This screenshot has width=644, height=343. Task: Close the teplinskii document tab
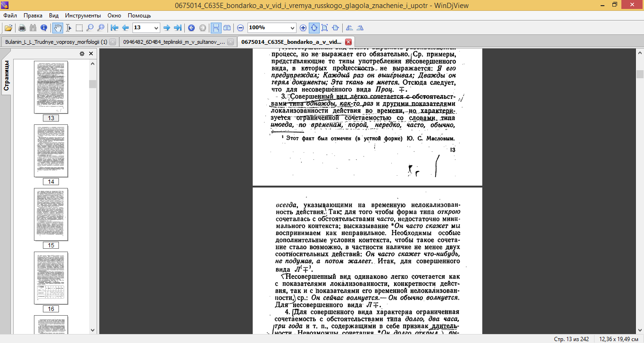(x=230, y=42)
